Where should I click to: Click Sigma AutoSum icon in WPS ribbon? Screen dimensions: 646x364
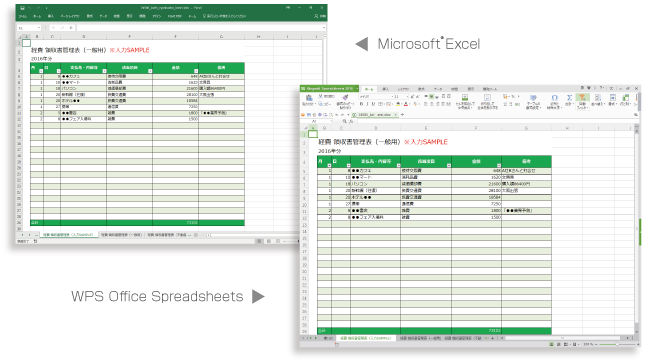[569, 98]
